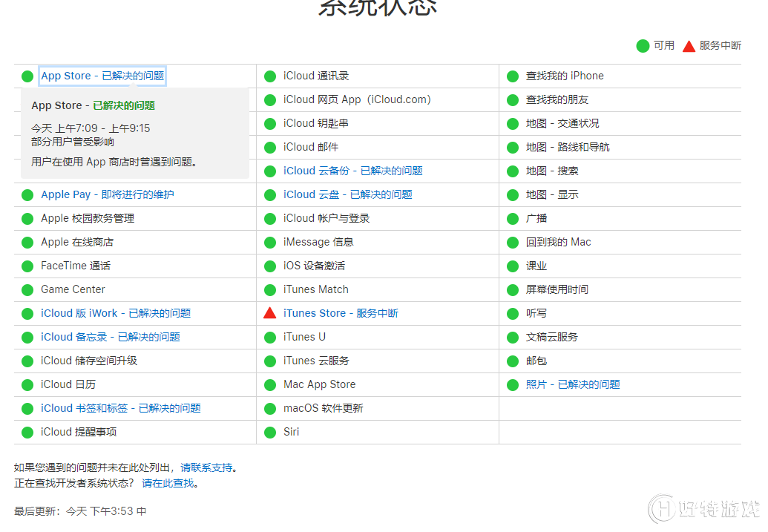Viewport: 768px width, 532px height.
Task: Click green status dot beside Game Center
Action: point(27,290)
